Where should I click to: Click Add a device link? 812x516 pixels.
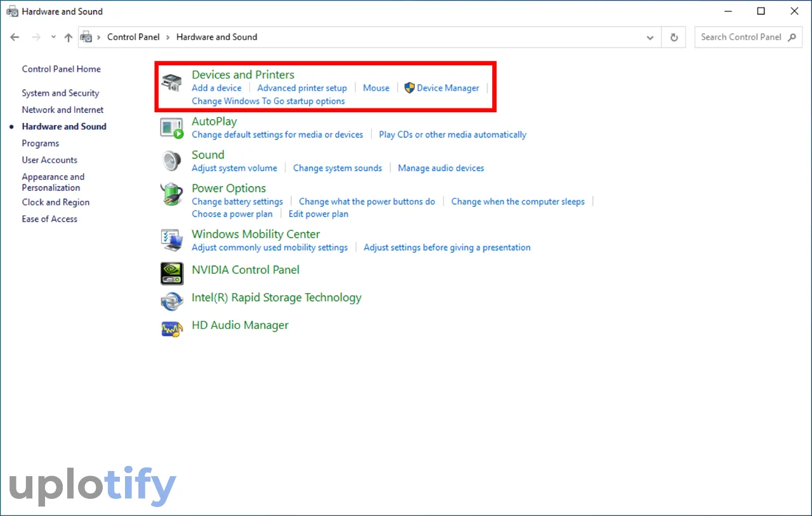(216, 88)
